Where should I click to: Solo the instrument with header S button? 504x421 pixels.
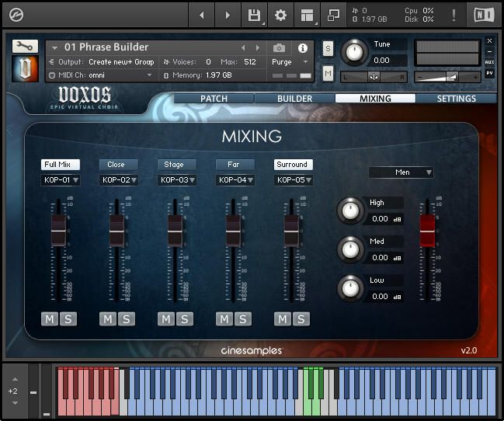(328, 49)
